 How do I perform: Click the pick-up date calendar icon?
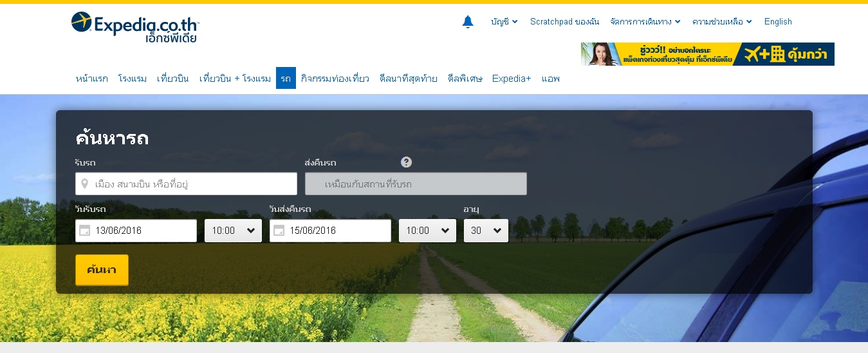pos(85,231)
